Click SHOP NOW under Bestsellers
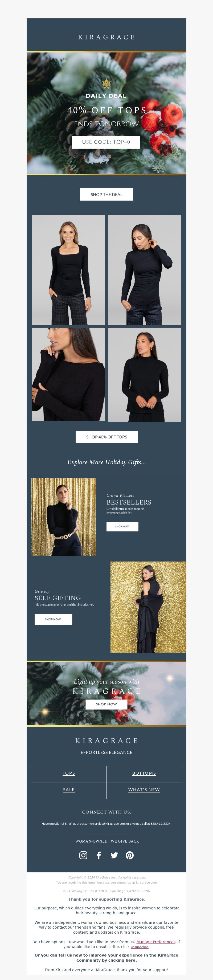 (x=122, y=527)
